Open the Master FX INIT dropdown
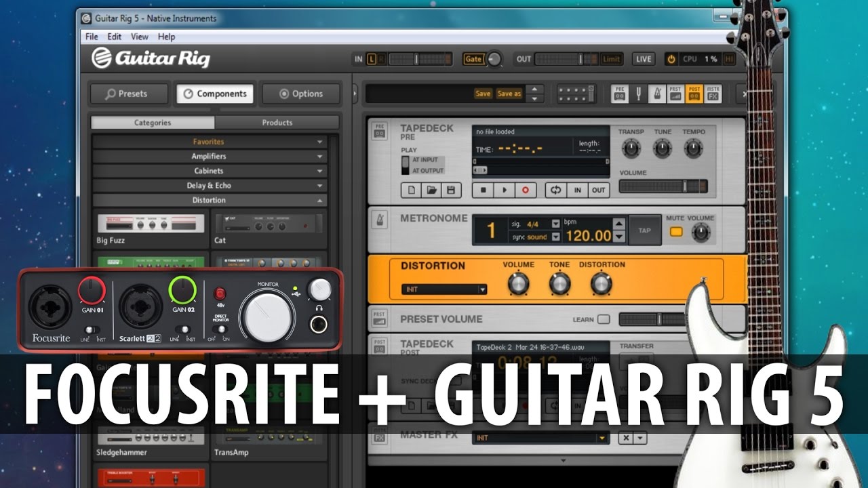The width and height of the screenshot is (868, 488). [540, 438]
